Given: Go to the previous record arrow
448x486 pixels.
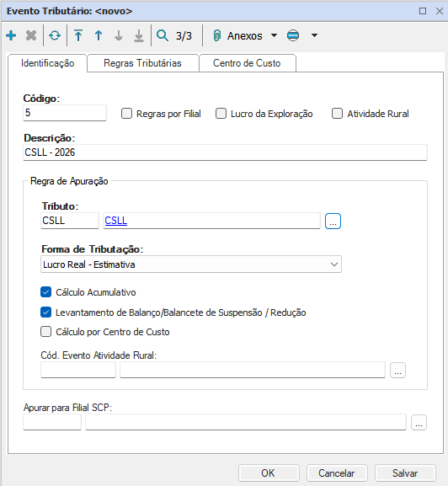Looking at the screenshot, I should coord(99,35).
